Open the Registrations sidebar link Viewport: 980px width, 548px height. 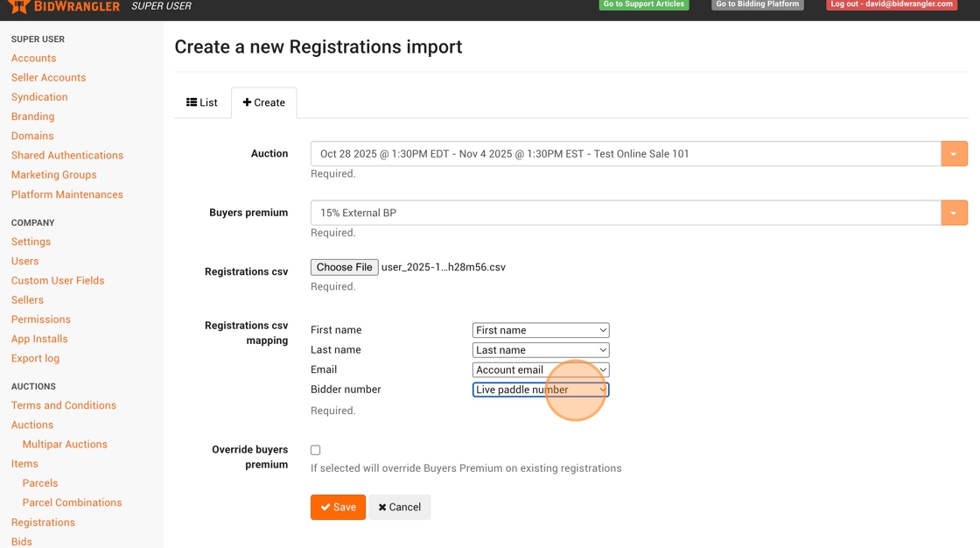43,523
